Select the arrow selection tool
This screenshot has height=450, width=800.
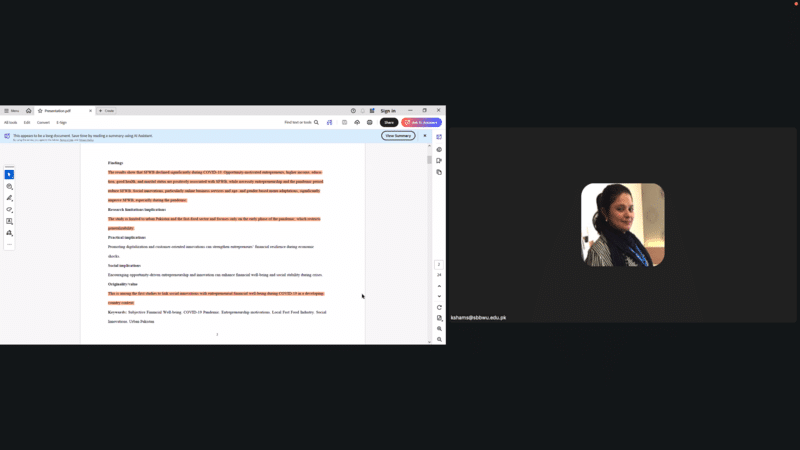point(9,175)
